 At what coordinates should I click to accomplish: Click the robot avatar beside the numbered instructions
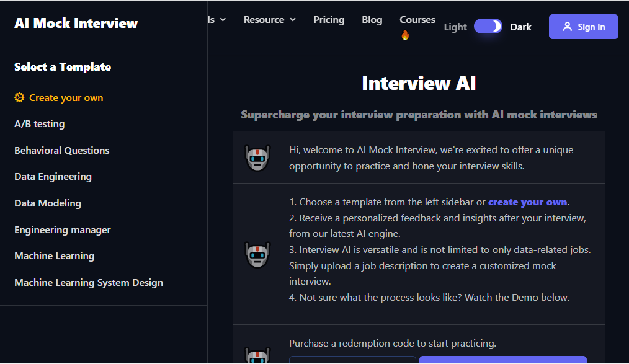click(x=257, y=254)
